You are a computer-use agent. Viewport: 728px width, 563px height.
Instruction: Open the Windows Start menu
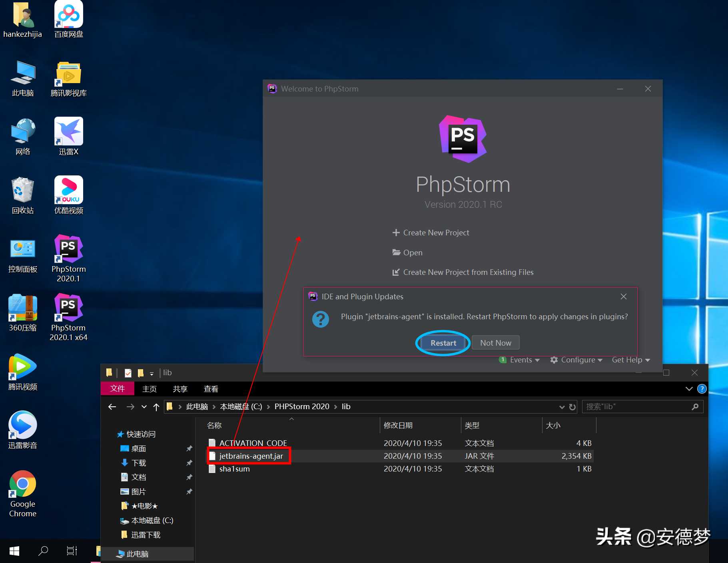(14, 551)
